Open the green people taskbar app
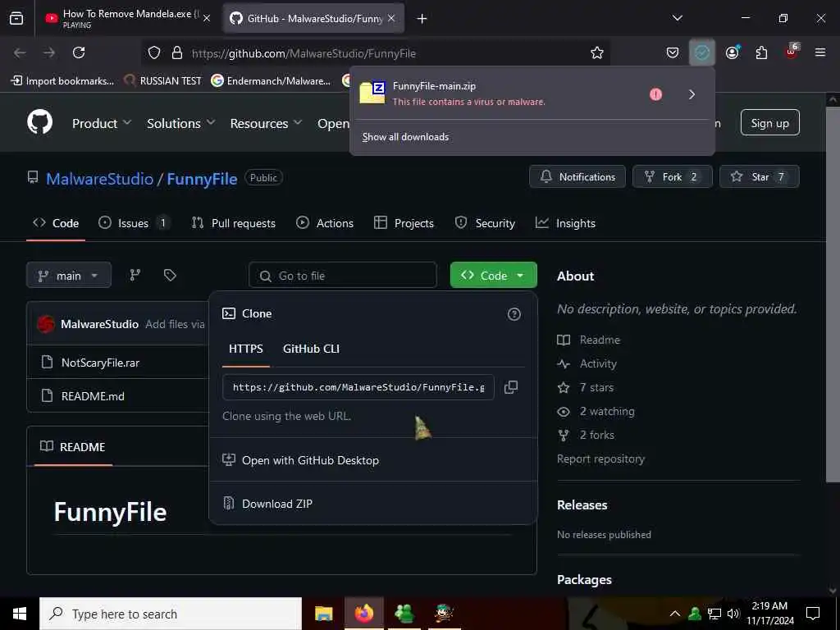 [x=404, y=614]
